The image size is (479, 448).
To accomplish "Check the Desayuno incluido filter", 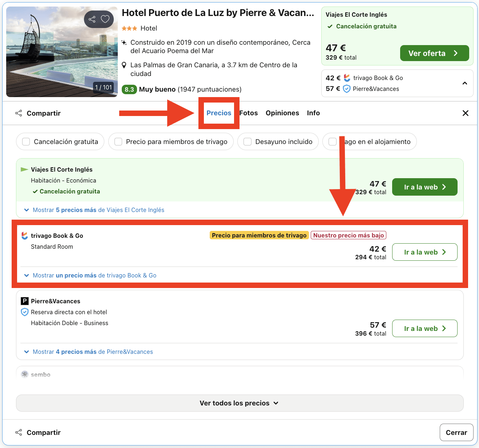I will click(x=247, y=141).
